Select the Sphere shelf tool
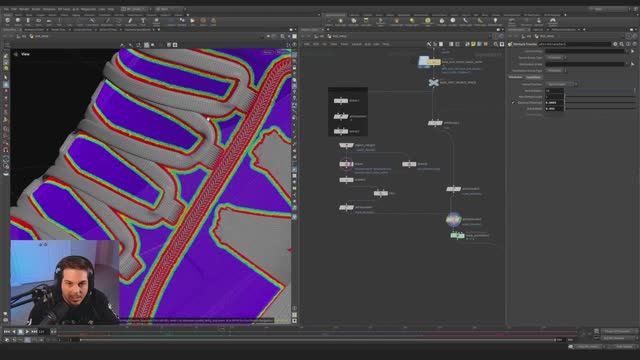Image resolution: width=640 pixels, height=360 pixels. tap(18, 21)
